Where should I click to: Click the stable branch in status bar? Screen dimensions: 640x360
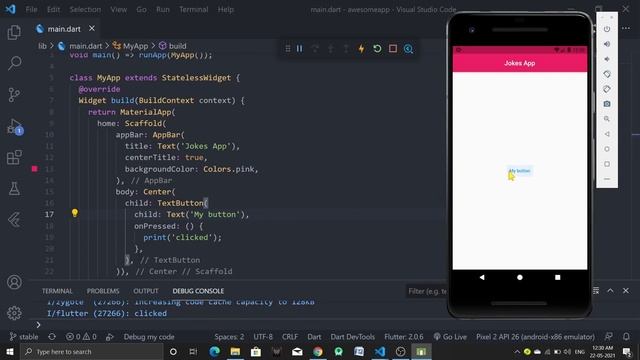click(24, 337)
